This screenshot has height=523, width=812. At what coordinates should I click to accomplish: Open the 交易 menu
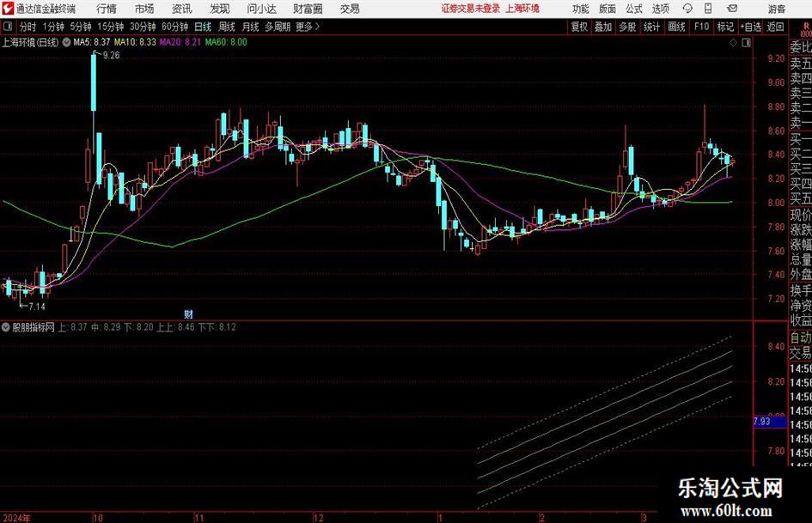350,9
